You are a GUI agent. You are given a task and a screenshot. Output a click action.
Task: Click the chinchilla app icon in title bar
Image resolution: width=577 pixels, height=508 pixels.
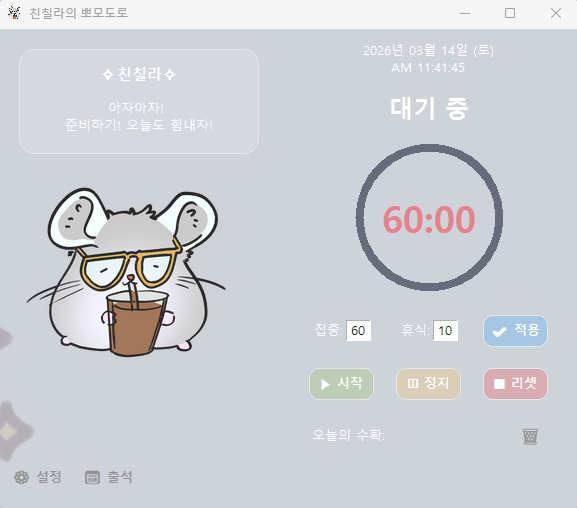coord(14,13)
